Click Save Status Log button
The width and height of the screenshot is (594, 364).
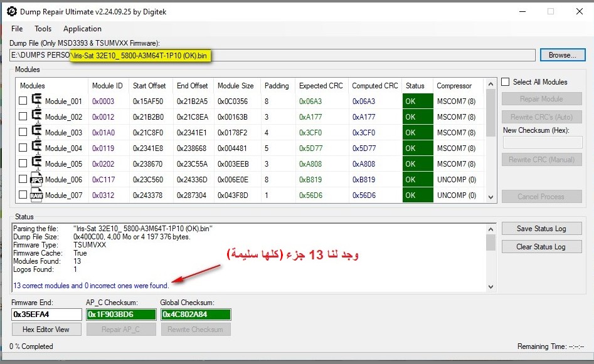[x=542, y=229]
